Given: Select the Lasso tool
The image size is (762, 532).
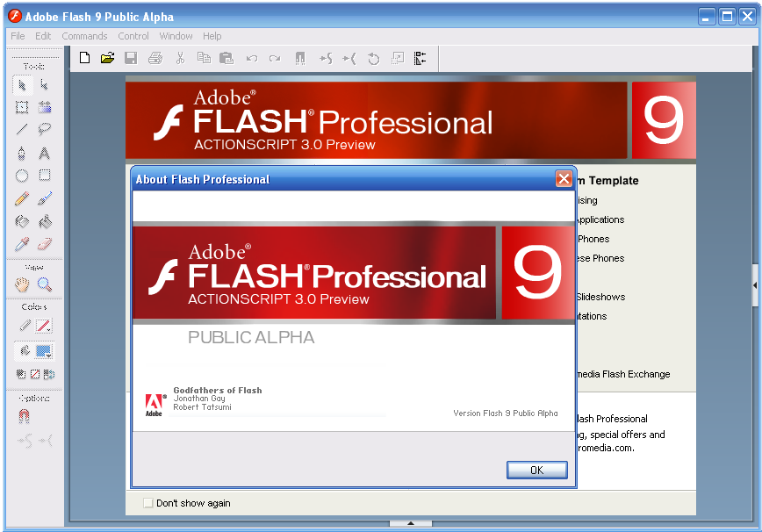Looking at the screenshot, I should point(44,129).
